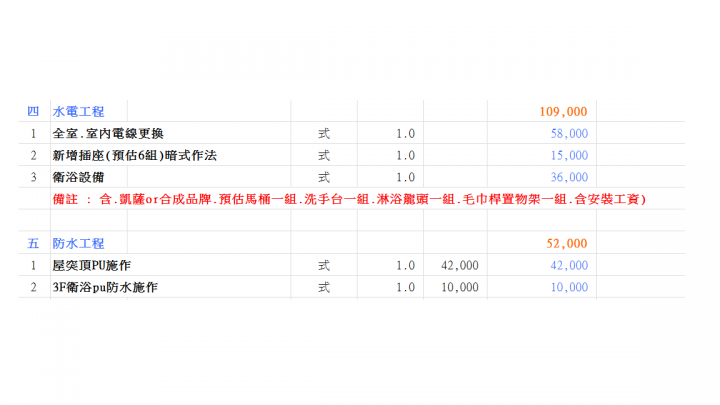
Task: Select the 式 unit in 屋突頂PU施作 row
Action: click(324, 265)
